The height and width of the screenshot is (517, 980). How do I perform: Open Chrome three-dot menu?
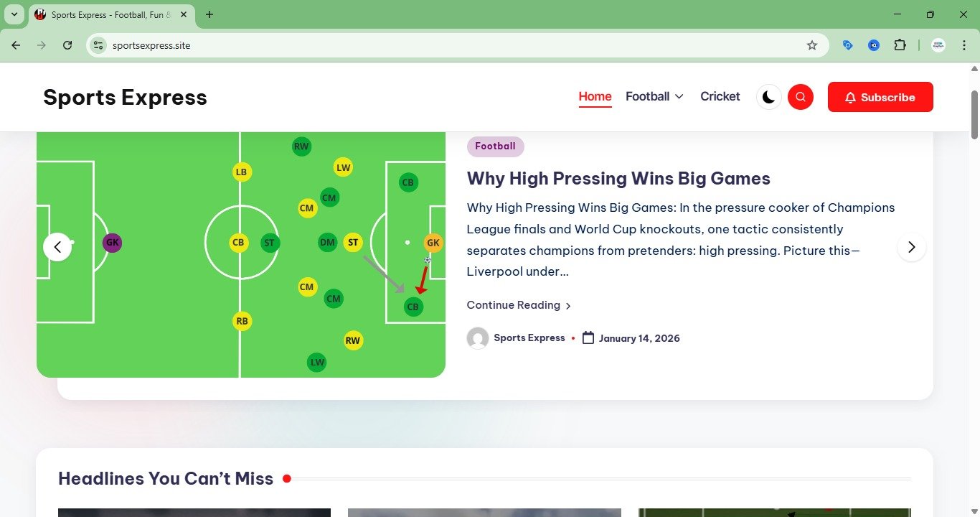tap(963, 45)
